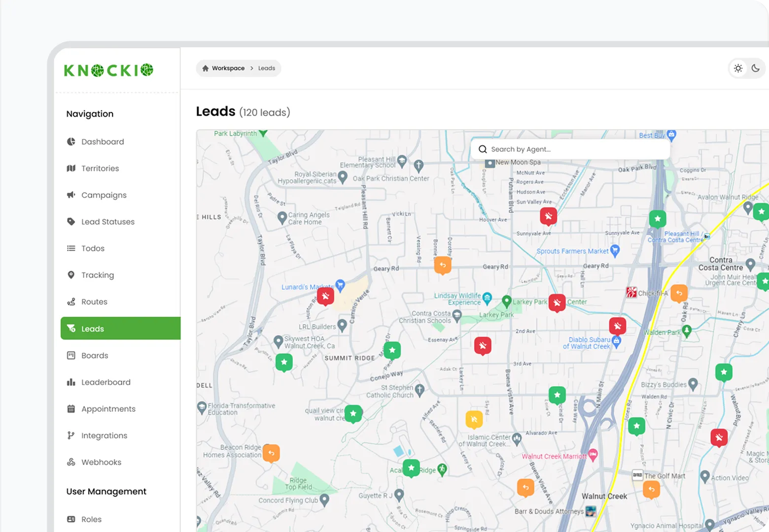The height and width of the screenshot is (532, 769).
Task: Select the Larkey Park green map pin
Action: (506, 301)
